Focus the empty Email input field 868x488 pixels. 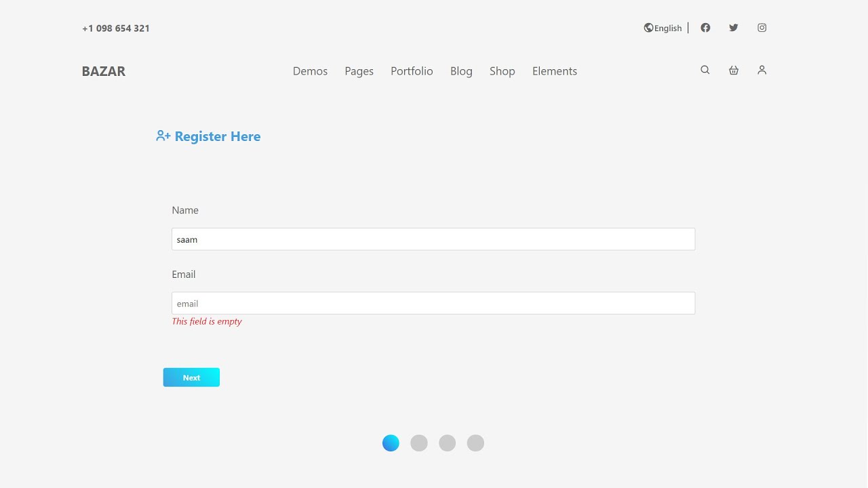[x=433, y=303]
